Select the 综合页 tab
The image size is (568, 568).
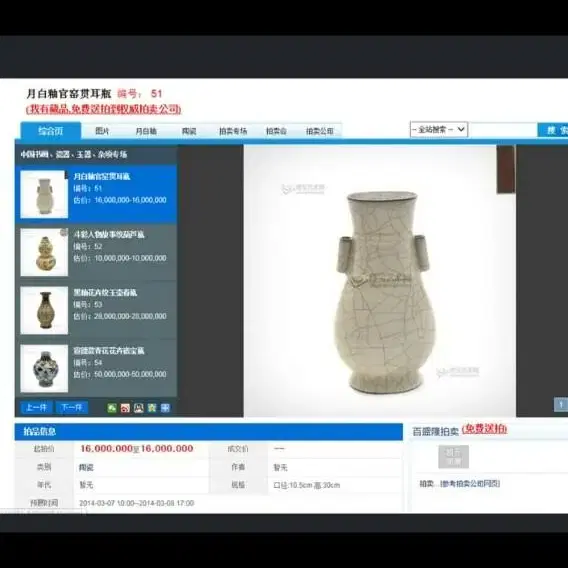pyautogui.click(x=51, y=130)
